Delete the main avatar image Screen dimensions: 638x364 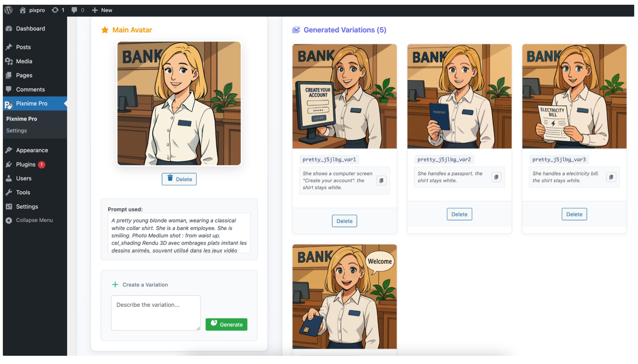tap(179, 179)
